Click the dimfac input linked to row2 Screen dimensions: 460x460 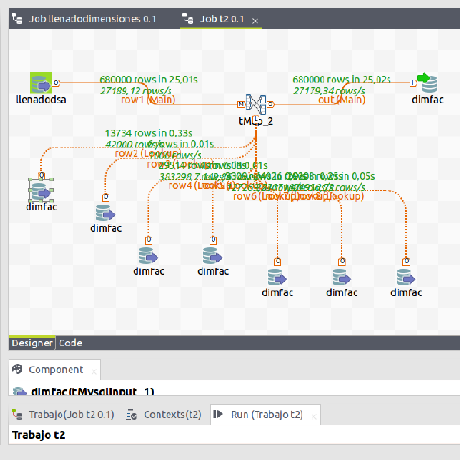pos(105,213)
